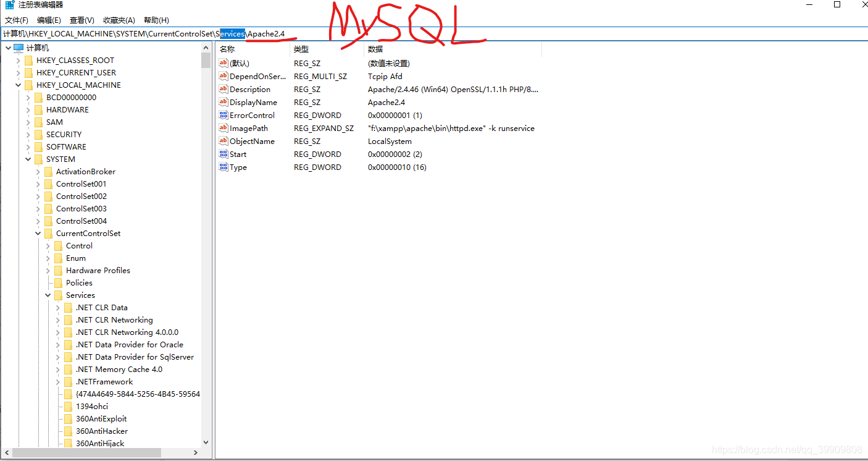Select .NET Data Provider for Oracle

click(x=130, y=344)
